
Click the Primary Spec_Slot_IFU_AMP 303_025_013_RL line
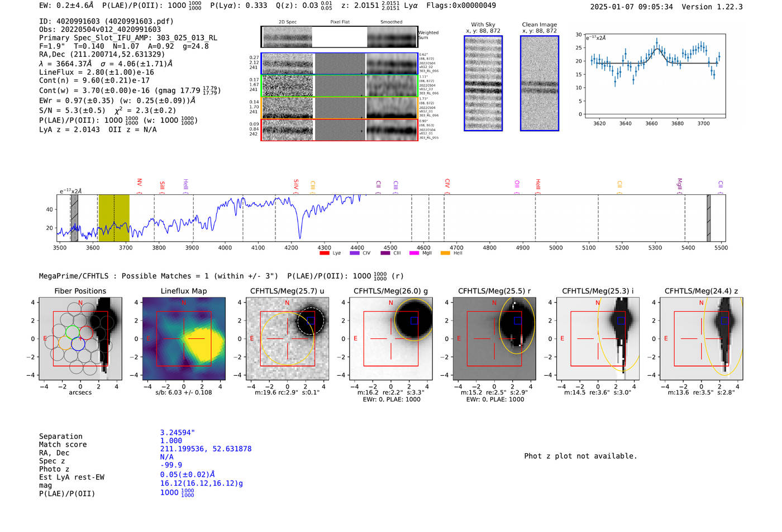[128, 38]
